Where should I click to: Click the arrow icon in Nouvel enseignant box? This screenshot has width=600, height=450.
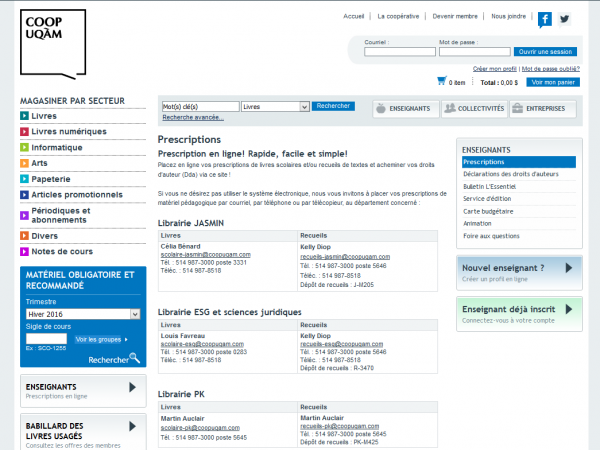pos(569,268)
